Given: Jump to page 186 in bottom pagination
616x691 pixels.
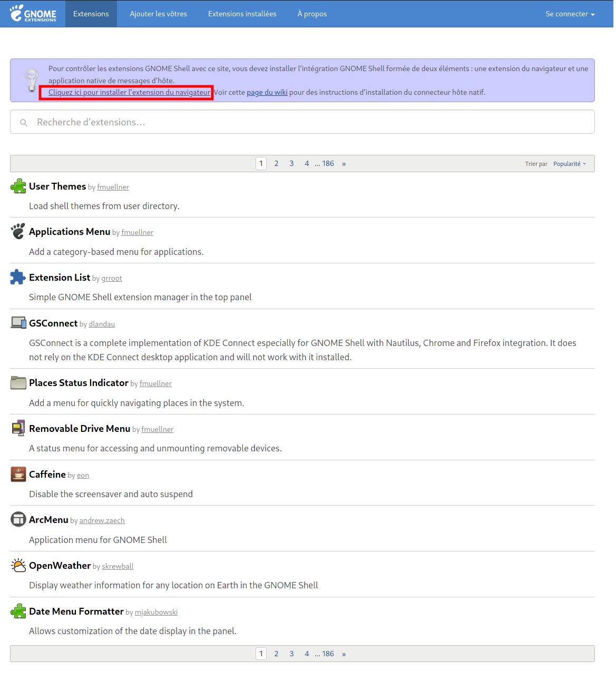Looking at the screenshot, I should [x=328, y=654].
